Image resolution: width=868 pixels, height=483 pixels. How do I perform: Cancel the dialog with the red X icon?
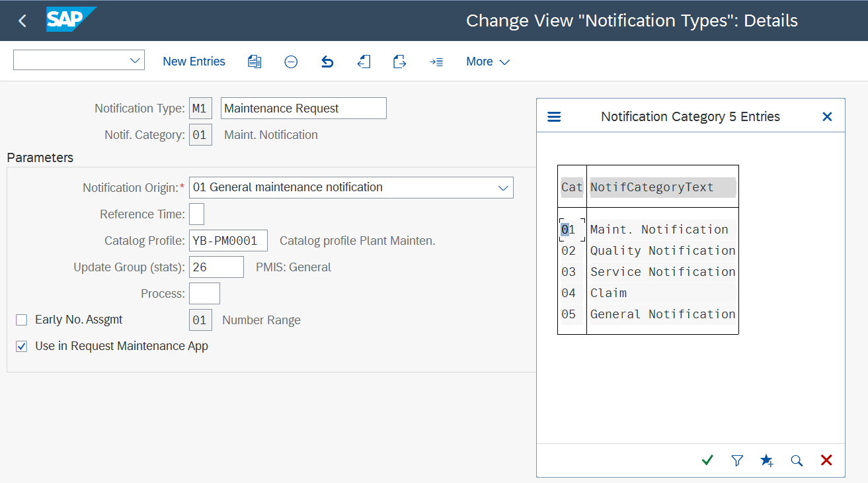click(826, 460)
